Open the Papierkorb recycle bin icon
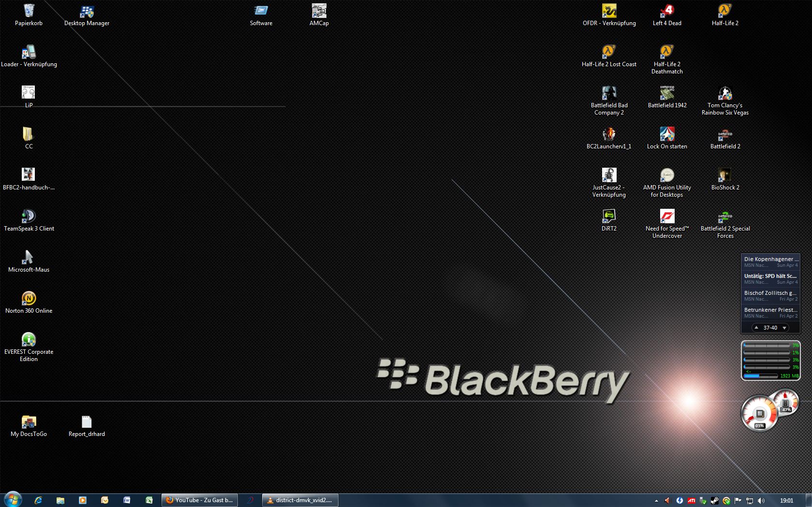 pos(29,15)
